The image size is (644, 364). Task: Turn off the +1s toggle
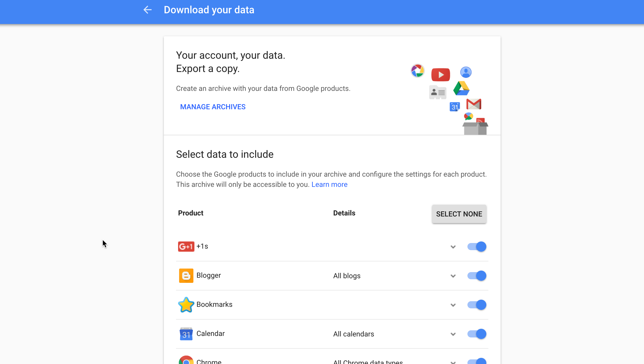[477, 247]
